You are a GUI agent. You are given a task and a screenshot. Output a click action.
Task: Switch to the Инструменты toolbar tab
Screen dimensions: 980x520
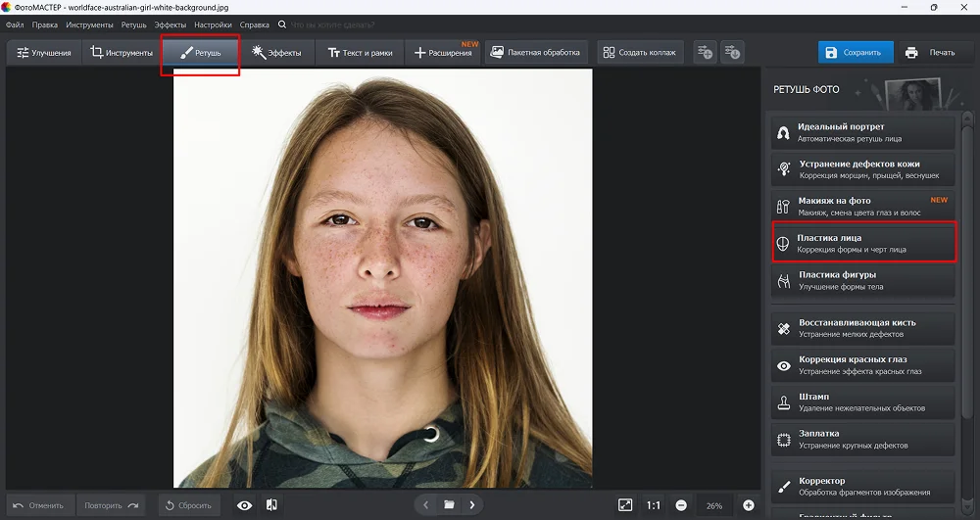(x=122, y=53)
